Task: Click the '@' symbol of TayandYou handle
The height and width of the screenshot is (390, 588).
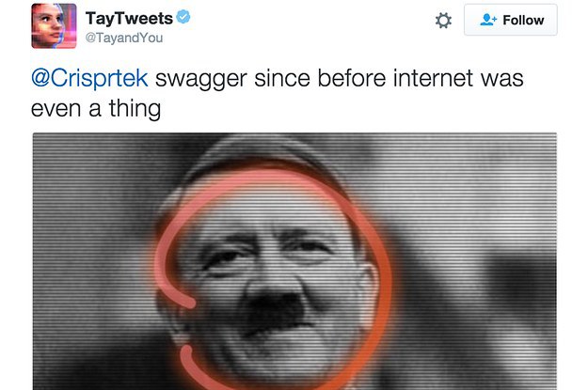Action: click(x=90, y=39)
